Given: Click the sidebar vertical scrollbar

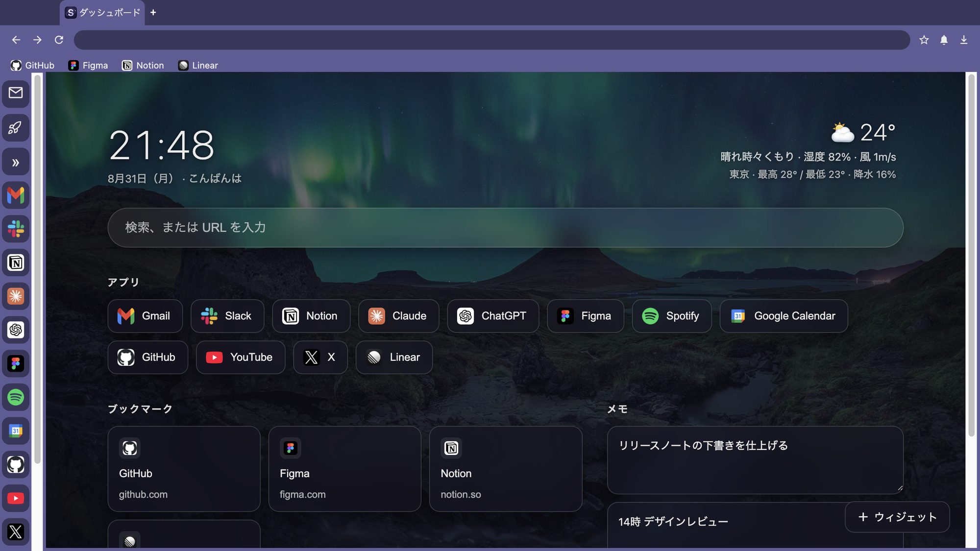Looking at the screenshot, I should click(37, 269).
